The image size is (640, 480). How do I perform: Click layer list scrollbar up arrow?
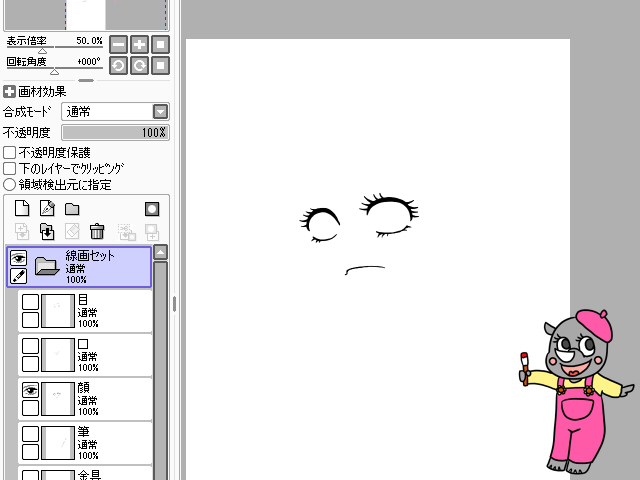click(x=160, y=252)
